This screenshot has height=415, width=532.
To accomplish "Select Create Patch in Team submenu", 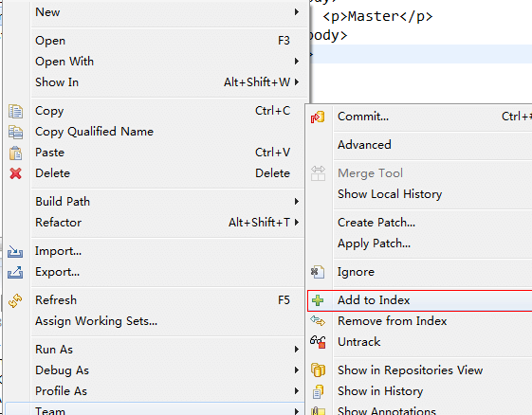I will (x=376, y=223).
